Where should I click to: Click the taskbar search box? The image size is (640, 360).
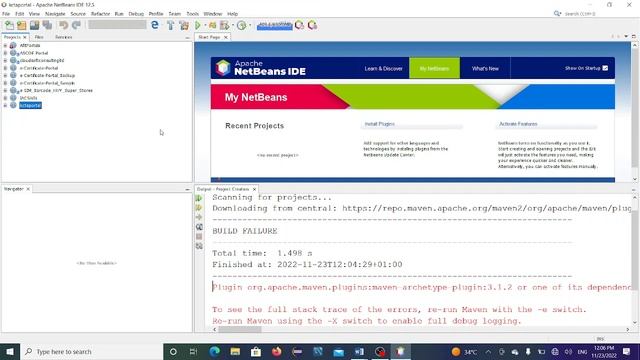pyautogui.click(x=92, y=351)
